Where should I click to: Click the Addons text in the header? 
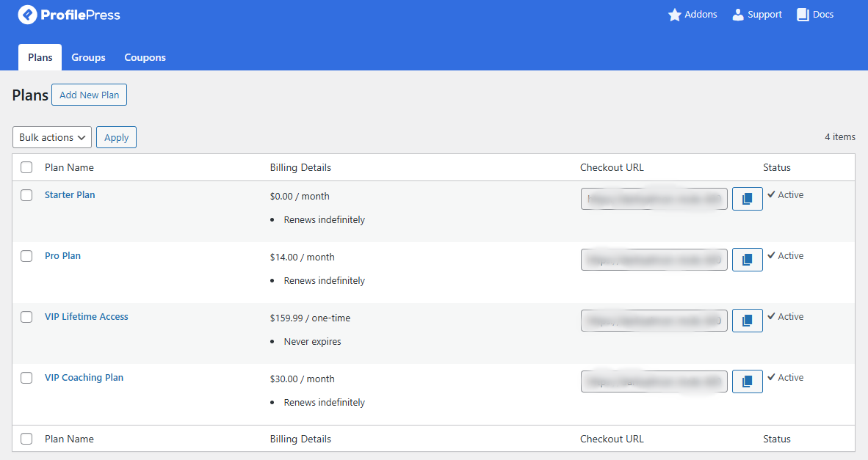(701, 15)
